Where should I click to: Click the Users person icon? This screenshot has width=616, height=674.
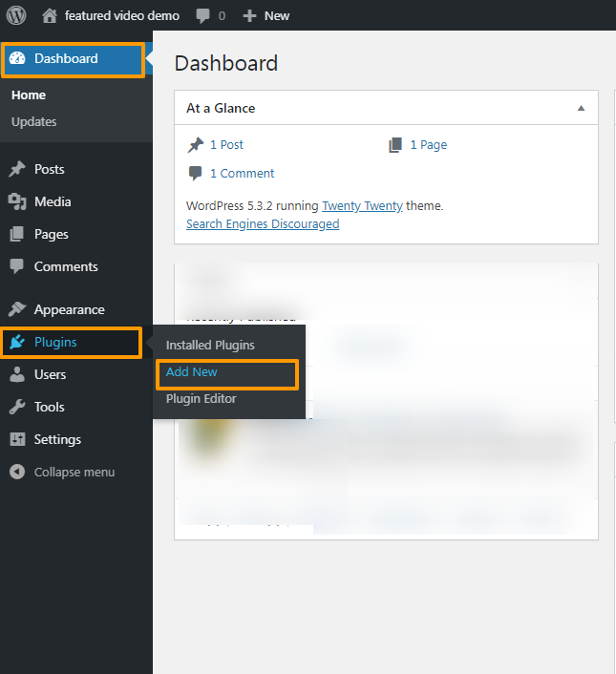click(17, 374)
